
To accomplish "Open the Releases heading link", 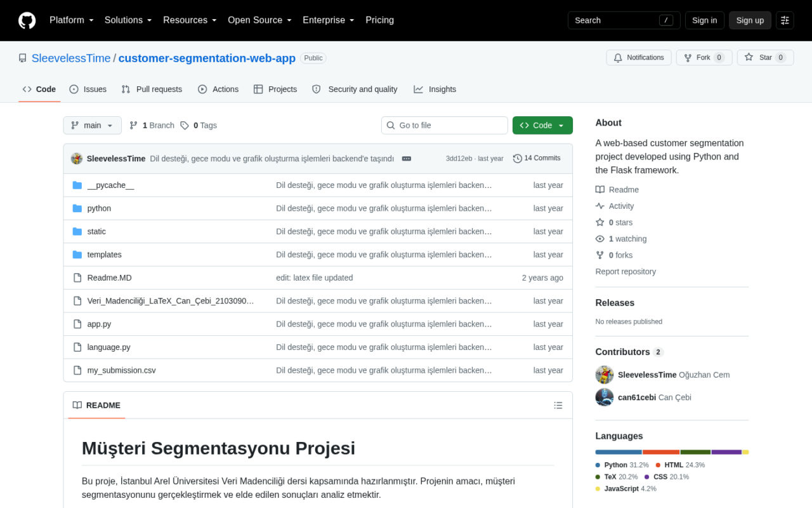I will (615, 303).
